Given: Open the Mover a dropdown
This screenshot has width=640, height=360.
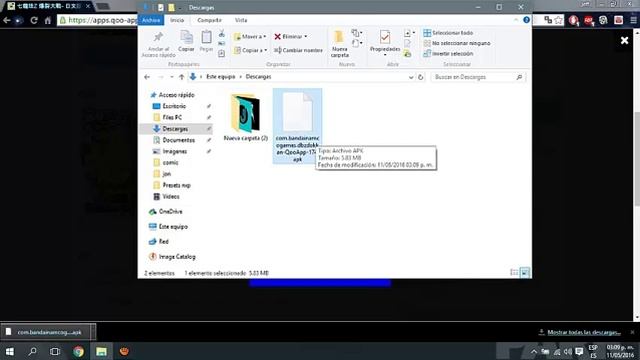Looking at the screenshot, I should tap(250, 37).
